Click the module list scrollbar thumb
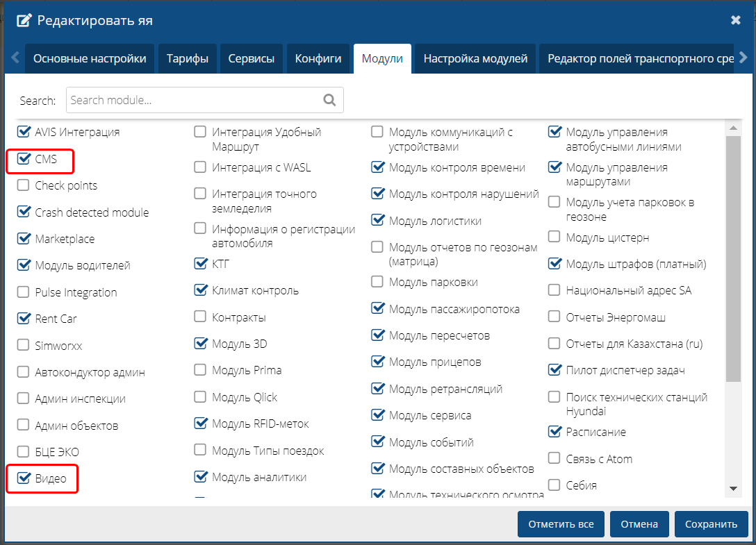Viewport: 756px width, 545px height. click(x=733, y=259)
